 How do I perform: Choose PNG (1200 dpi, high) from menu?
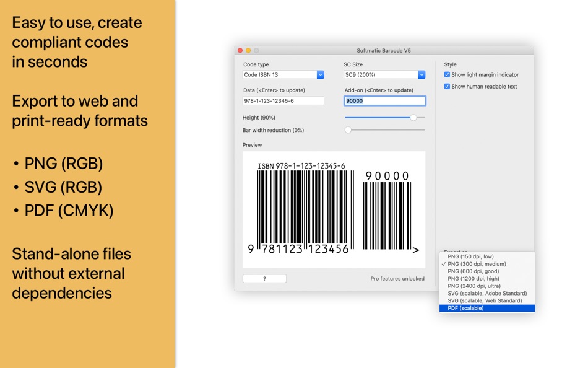coord(487,279)
